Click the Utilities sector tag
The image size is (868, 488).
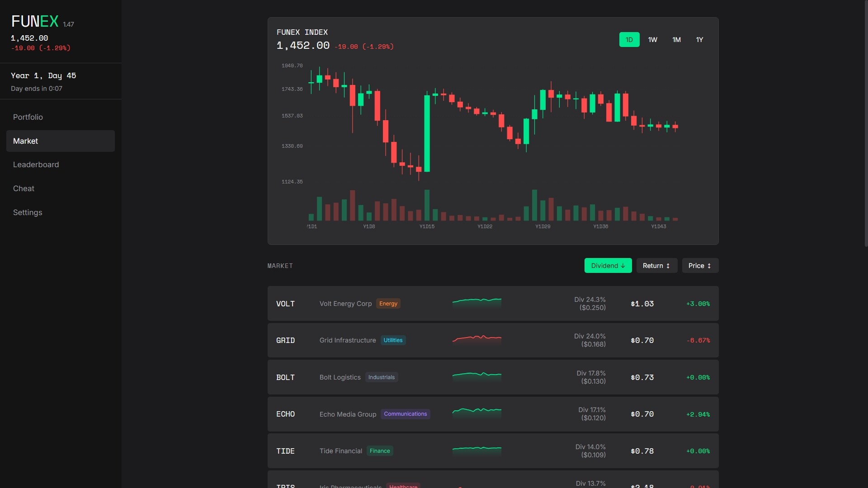pos(393,340)
